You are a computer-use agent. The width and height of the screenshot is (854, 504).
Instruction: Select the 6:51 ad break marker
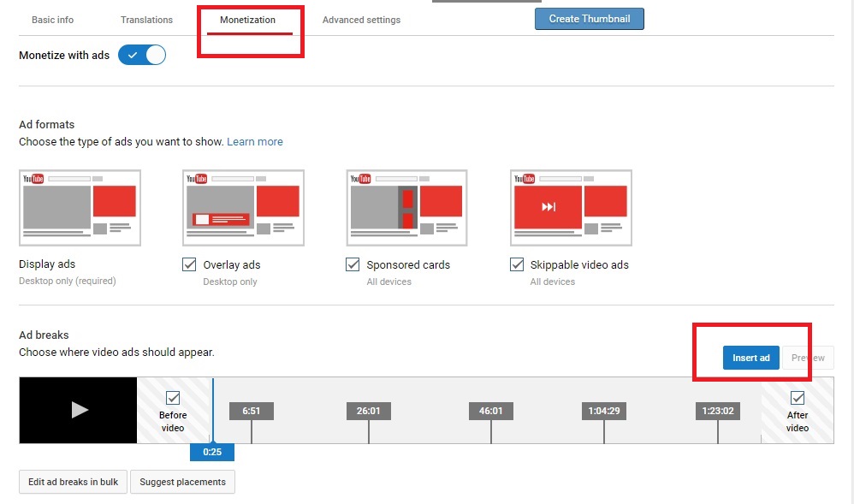tap(251, 411)
